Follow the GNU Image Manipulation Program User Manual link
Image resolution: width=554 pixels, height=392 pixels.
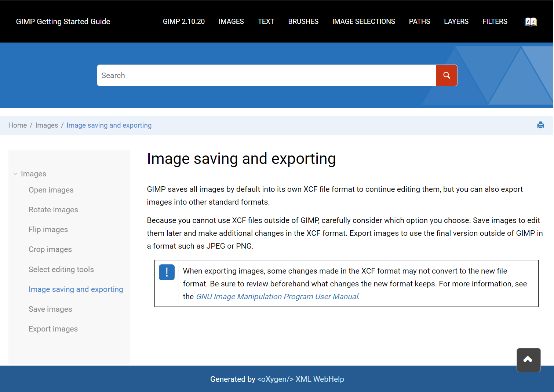pyautogui.click(x=277, y=297)
